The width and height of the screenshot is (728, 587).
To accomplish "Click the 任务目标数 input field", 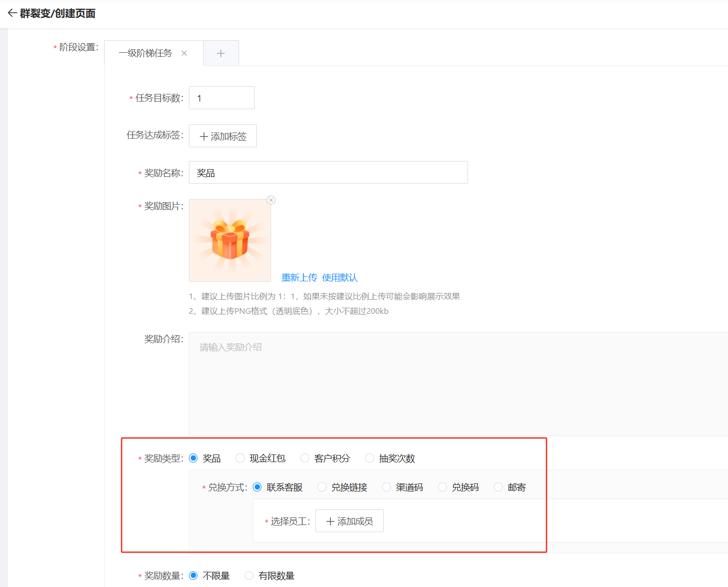I will [x=221, y=98].
